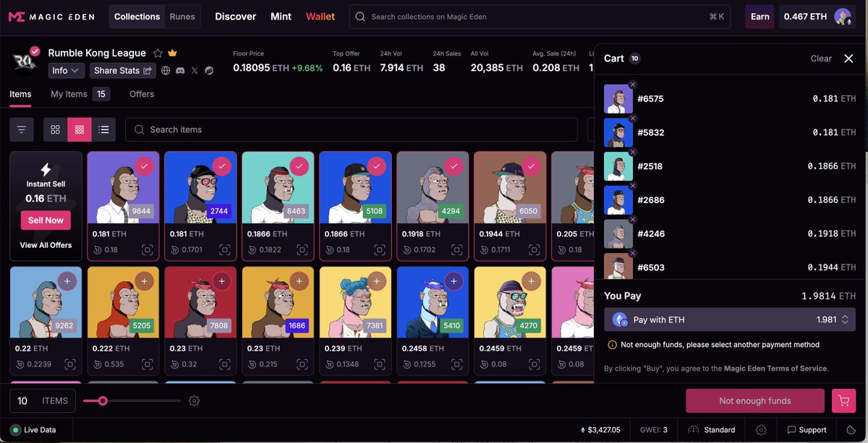The image size is (868, 443).
Task: Open the Support chat
Action: pyautogui.click(x=807, y=430)
